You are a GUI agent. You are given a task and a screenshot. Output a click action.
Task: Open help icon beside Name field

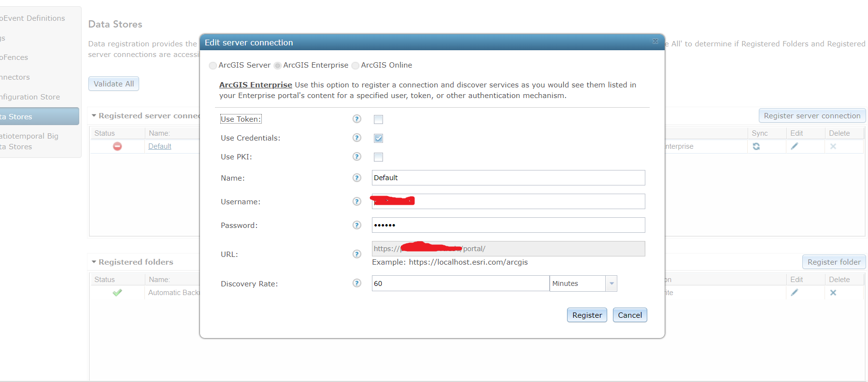coord(357,178)
